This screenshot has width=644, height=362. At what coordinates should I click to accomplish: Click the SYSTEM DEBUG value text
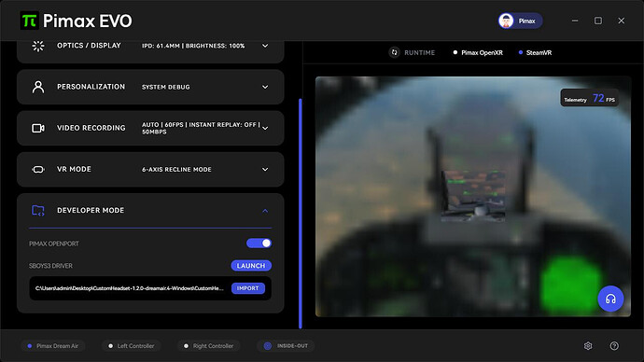pyautogui.click(x=166, y=87)
